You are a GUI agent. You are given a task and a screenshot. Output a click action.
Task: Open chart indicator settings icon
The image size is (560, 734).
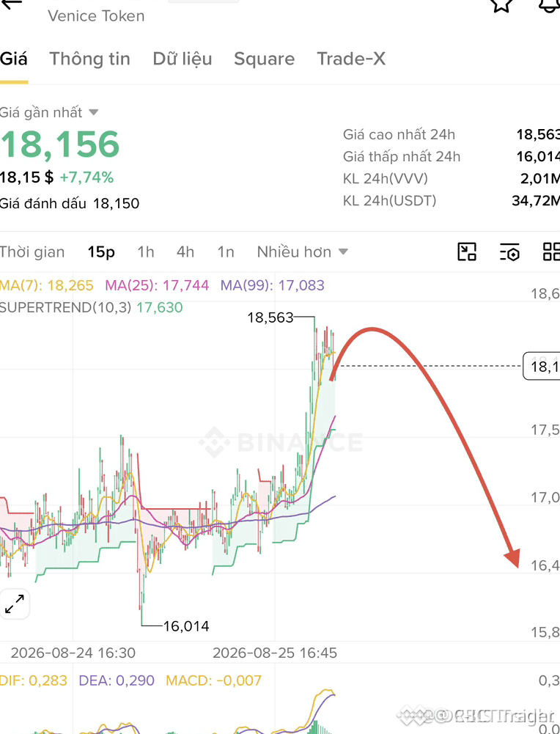click(x=509, y=252)
